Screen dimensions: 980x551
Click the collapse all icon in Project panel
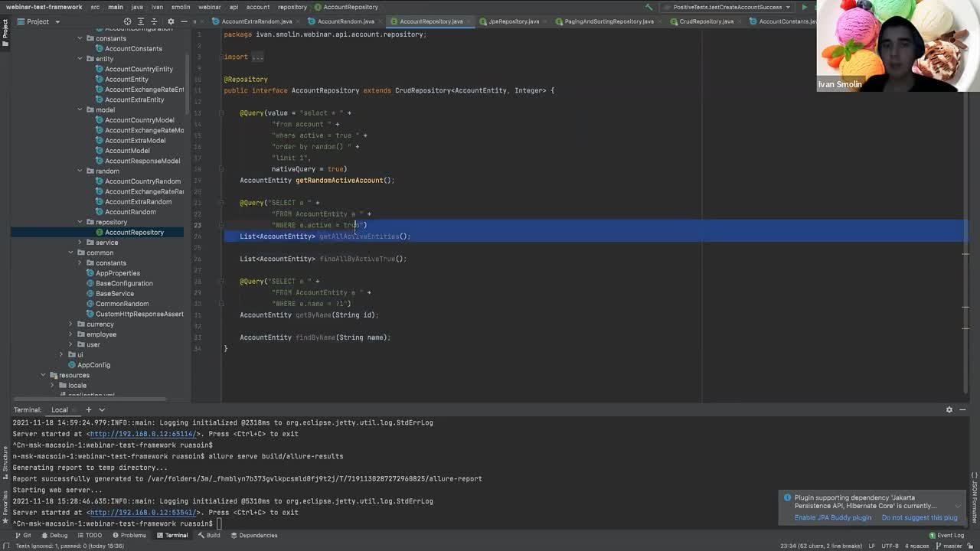coord(154,21)
